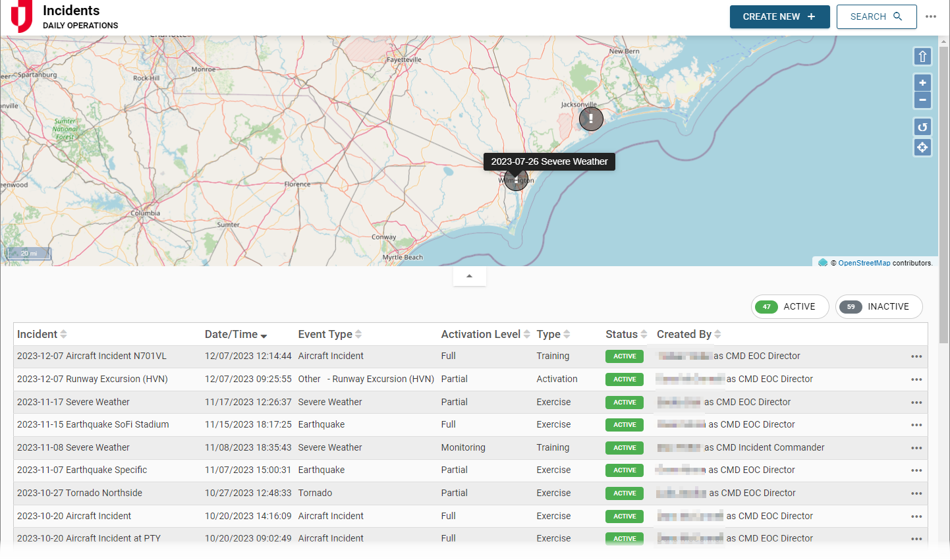
Task: Click the share/export arrow icon on the map
Action: pos(922,57)
